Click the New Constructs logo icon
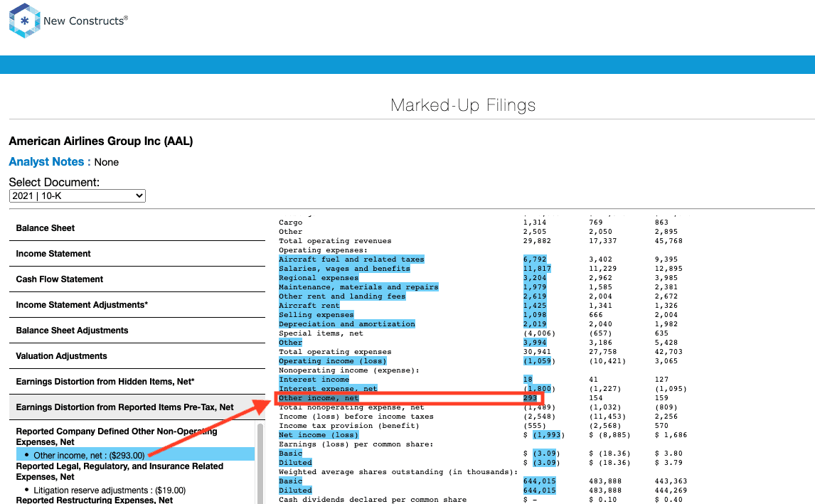The height and width of the screenshot is (504, 815). (x=24, y=21)
